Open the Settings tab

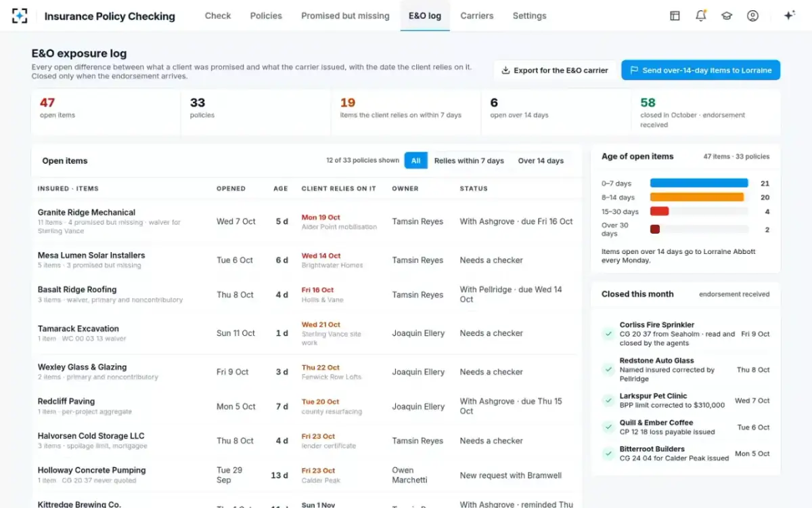tap(529, 16)
